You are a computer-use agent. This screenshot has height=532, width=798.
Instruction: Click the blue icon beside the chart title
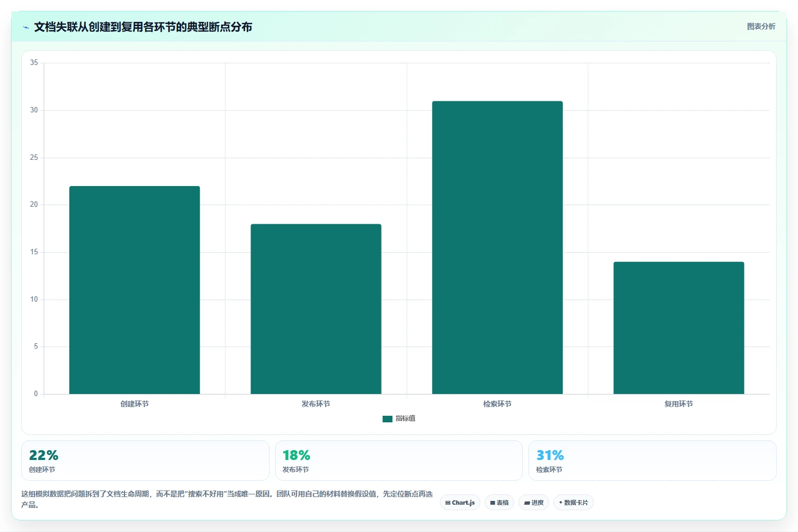coord(26,27)
